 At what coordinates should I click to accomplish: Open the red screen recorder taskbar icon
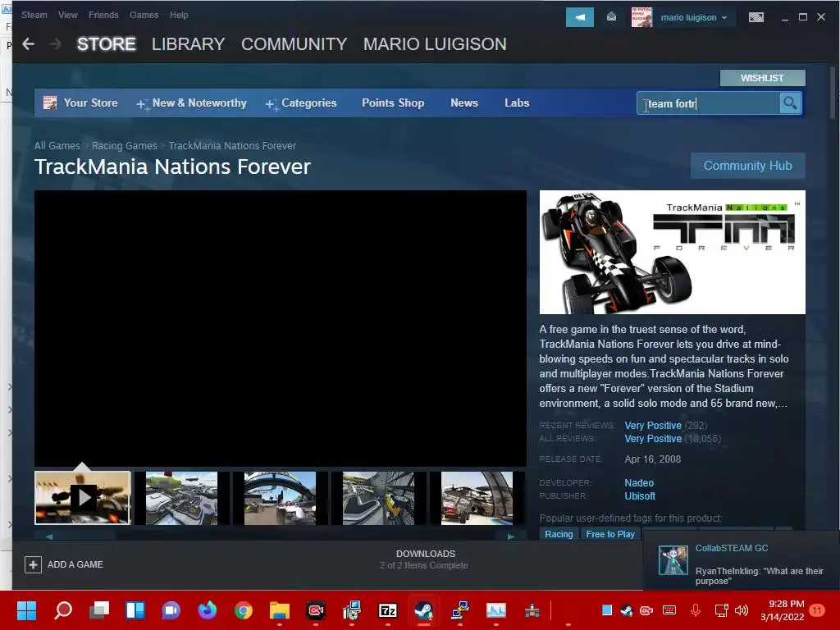[316, 610]
